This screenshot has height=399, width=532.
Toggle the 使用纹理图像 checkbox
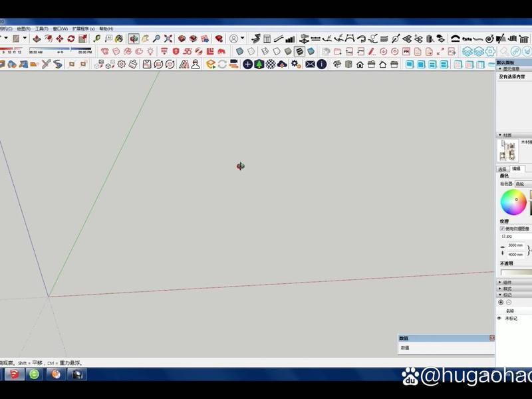pos(503,228)
